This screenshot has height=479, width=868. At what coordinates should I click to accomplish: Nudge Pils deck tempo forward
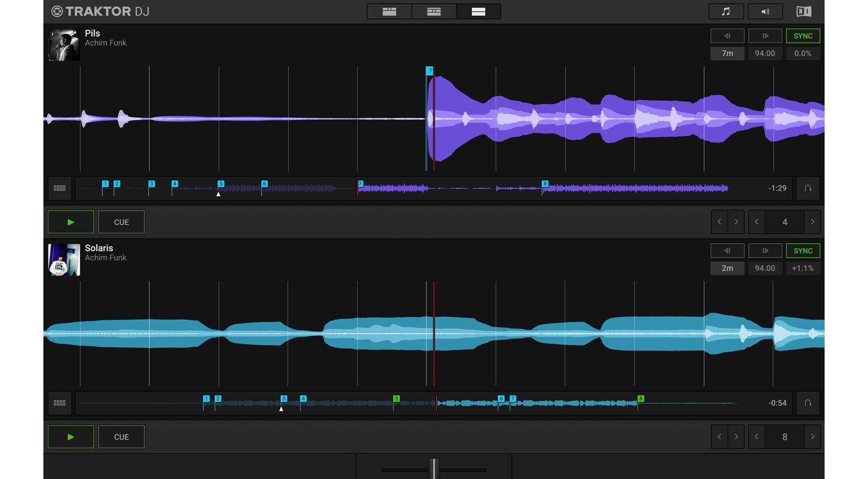click(x=765, y=36)
